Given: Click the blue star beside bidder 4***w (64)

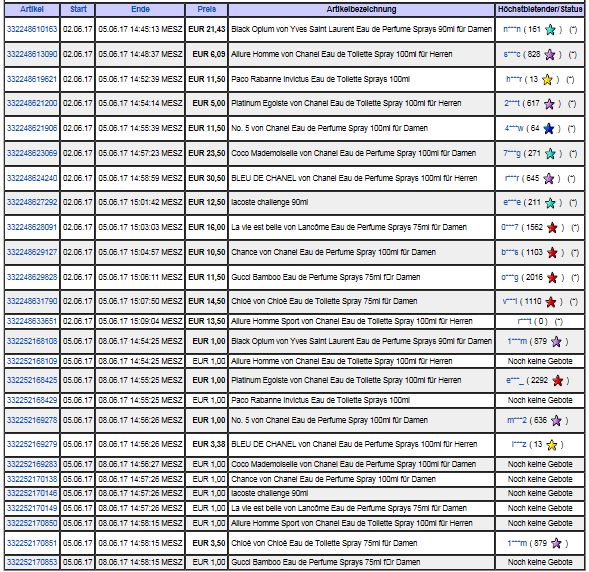Looking at the screenshot, I should [549, 129].
